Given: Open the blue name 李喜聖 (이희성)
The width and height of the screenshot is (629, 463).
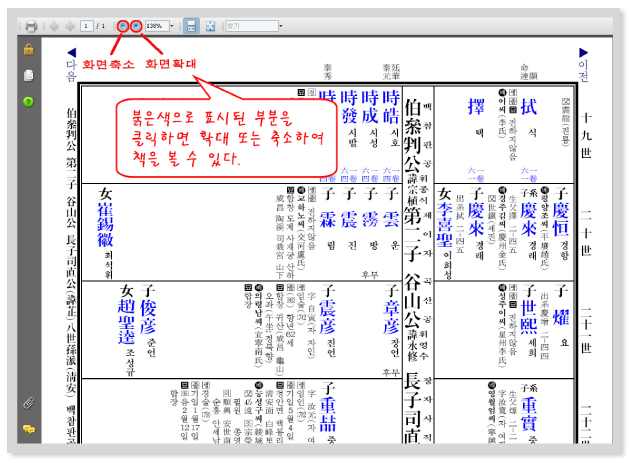Looking at the screenshot, I should [444, 225].
